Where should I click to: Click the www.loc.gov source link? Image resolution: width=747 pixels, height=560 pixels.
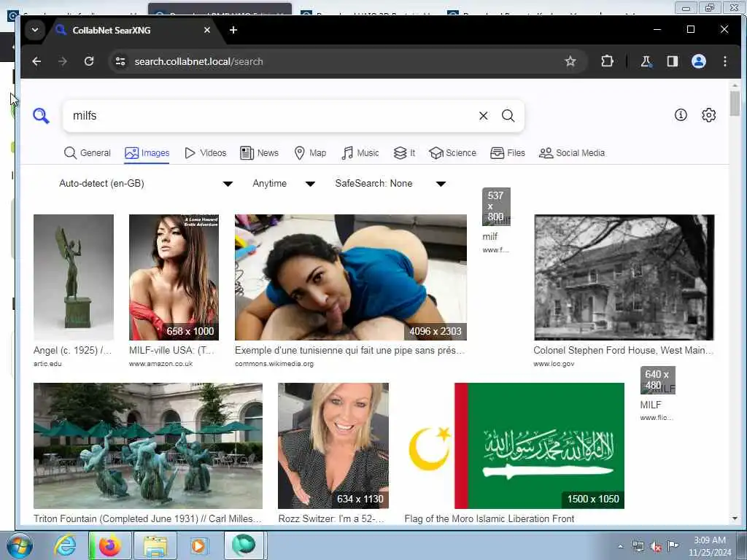(x=554, y=364)
